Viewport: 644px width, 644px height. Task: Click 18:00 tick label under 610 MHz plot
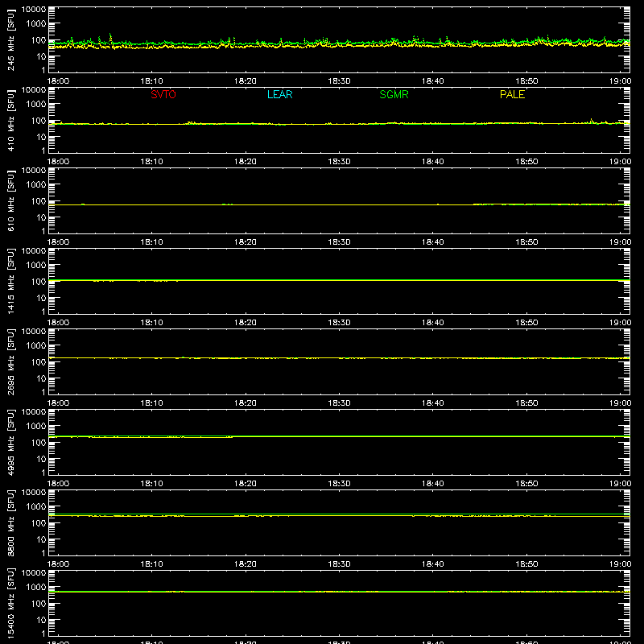(x=58, y=242)
